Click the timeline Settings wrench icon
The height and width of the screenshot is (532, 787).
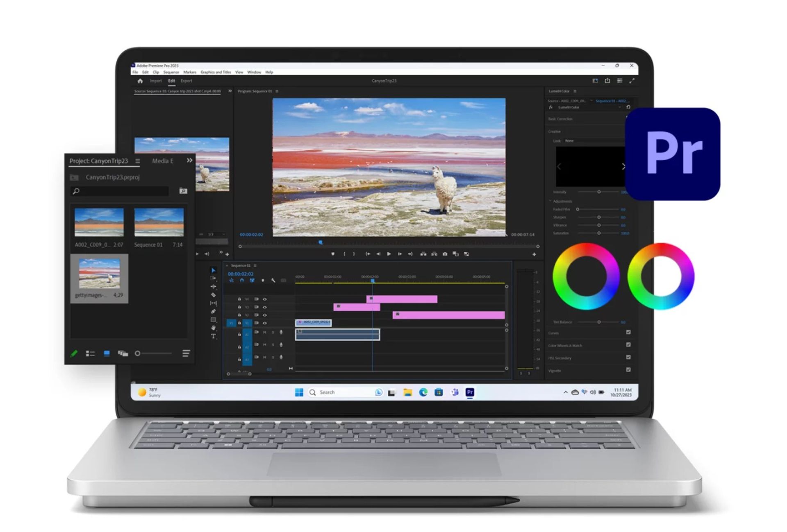(273, 281)
